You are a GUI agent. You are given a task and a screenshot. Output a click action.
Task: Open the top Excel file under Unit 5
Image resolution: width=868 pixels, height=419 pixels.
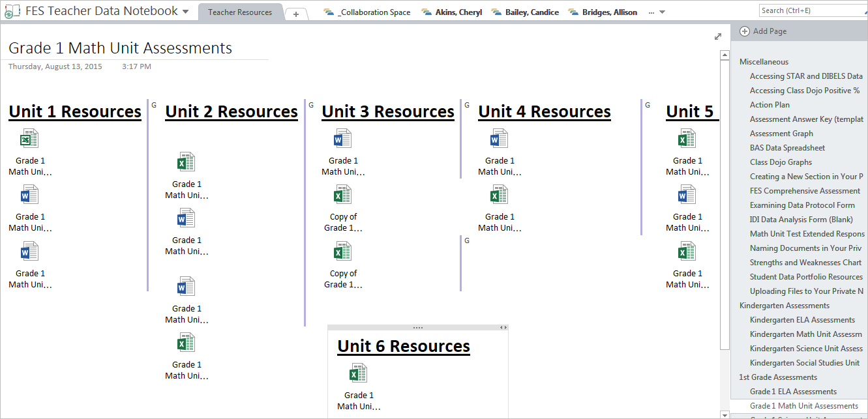coord(687,139)
